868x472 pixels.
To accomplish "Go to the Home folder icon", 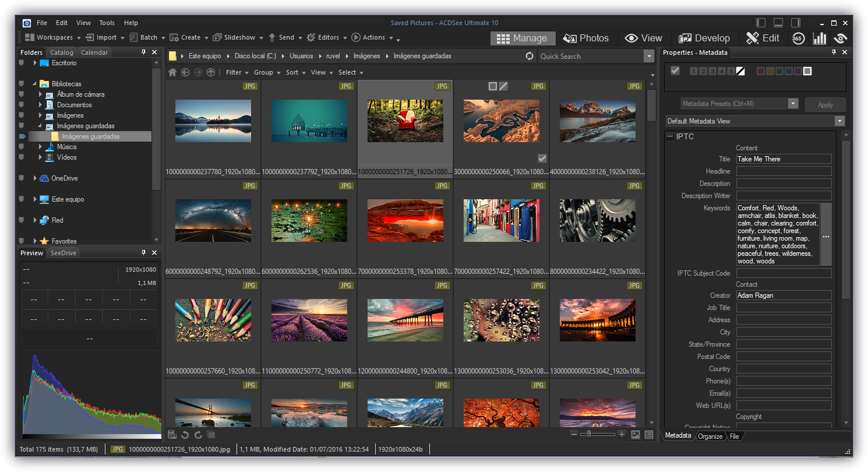I will [172, 73].
